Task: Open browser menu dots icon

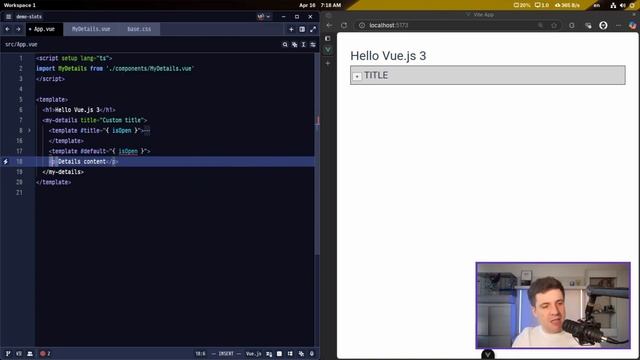Action: (618, 25)
